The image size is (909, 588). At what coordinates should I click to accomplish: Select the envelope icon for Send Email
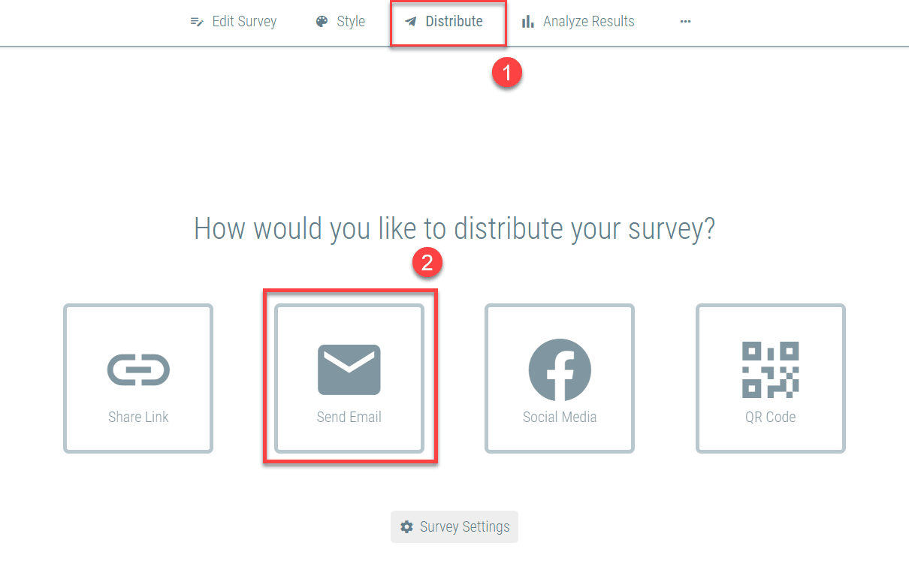point(349,369)
